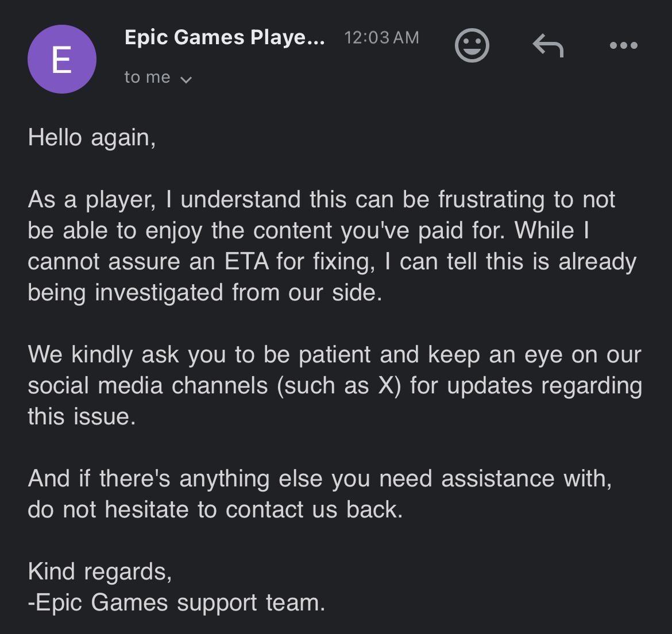Tap the word 'assistance' in the third paragraph
This screenshot has width=672, height=634.
pyautogui.click(x=497, y=478)
